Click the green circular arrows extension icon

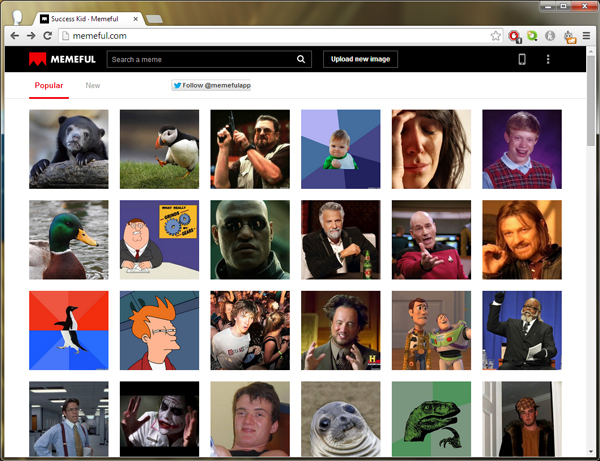[532, 36]
